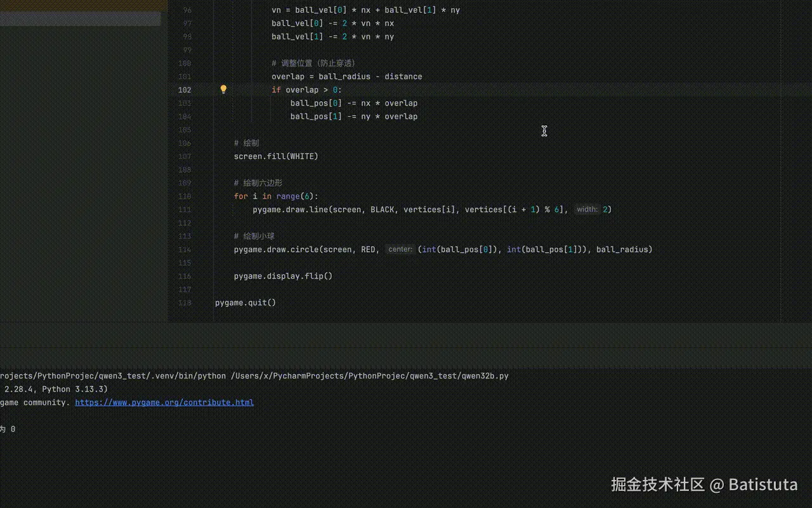Click the 'vn = ball_vel[0] * nx' line

click(365, 10)
